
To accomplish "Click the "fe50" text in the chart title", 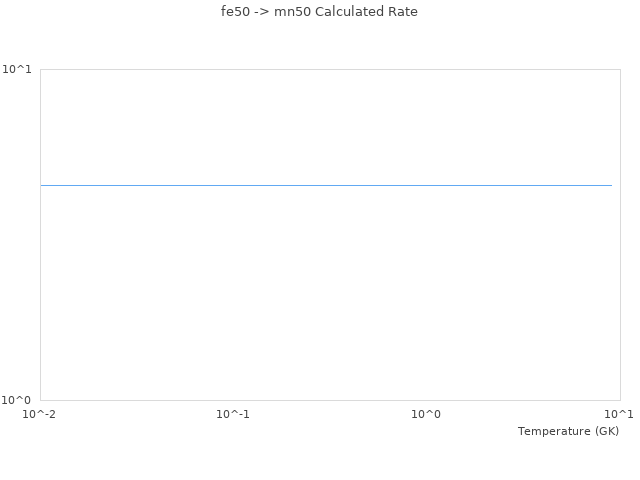I will (x=236, y=12).
